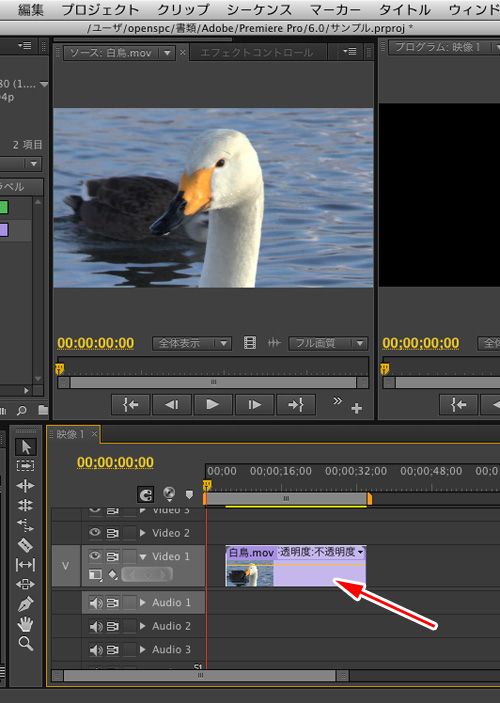Select the 白鳥.mov clip on Video 1

coord(296,566)
